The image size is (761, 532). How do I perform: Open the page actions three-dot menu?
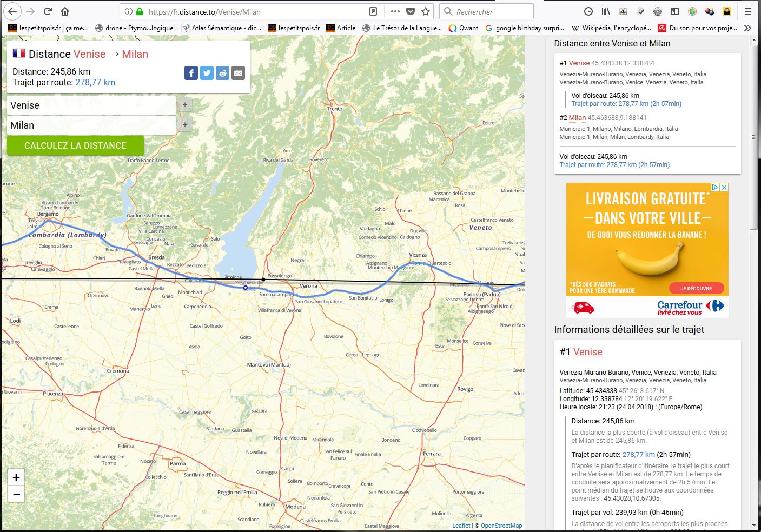tap(395, 11)
